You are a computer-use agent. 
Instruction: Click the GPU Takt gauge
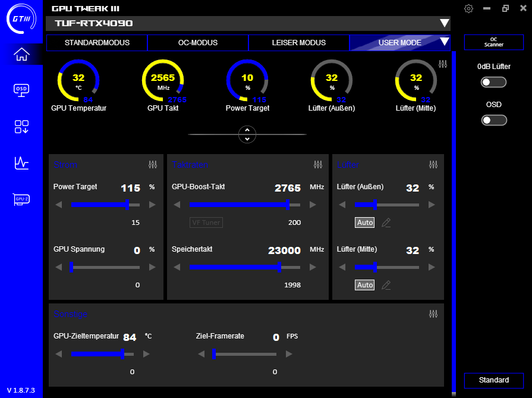[163, 81]
